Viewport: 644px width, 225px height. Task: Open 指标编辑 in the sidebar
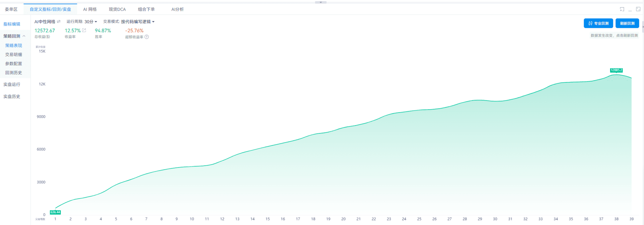12,24
